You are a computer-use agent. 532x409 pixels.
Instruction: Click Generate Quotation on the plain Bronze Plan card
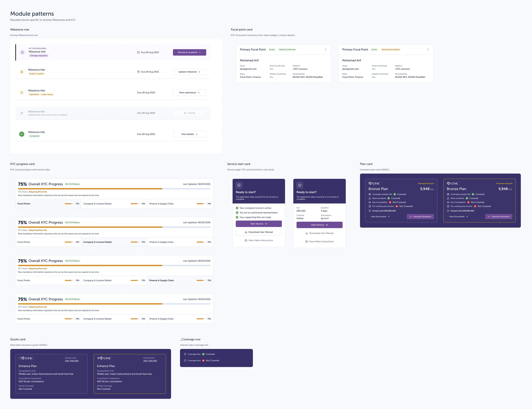pos(420,217)
